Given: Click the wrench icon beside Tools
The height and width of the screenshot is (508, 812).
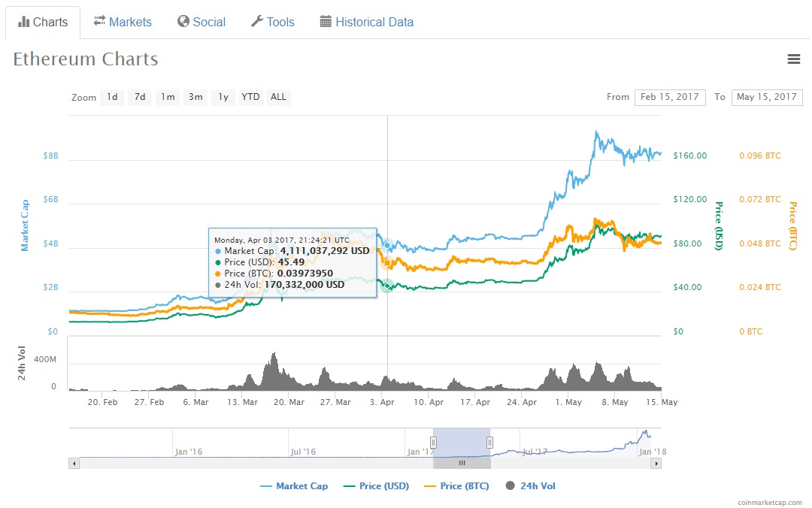Looking at the screenshot, I should coord(257,21).
